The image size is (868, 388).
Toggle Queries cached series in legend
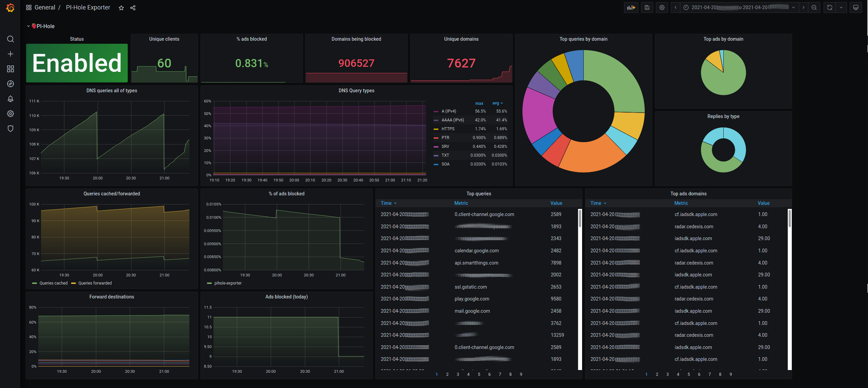[53, 283]
